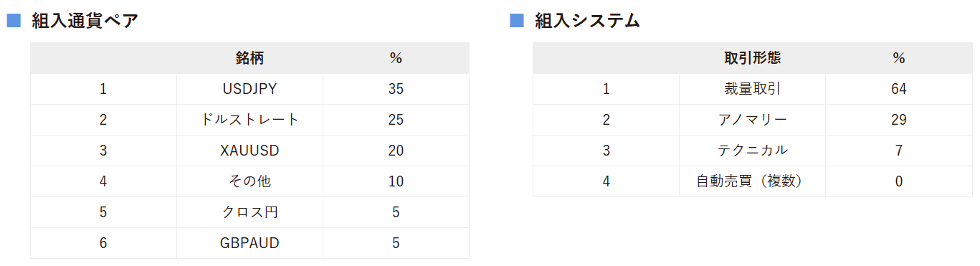This screenshot has height=266, width=980.
Task: Click the 組入システム heading
Action: tap(588, 21)
